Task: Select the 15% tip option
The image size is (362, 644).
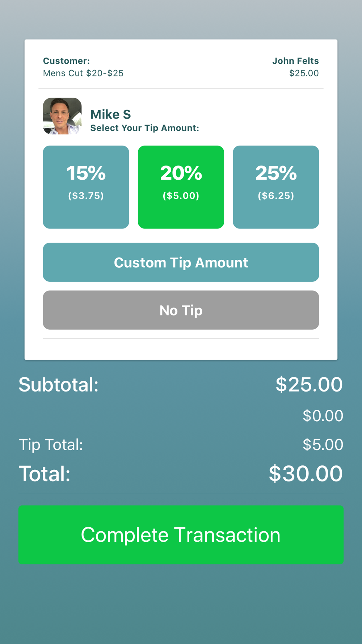Action: (x=86, y=187)
